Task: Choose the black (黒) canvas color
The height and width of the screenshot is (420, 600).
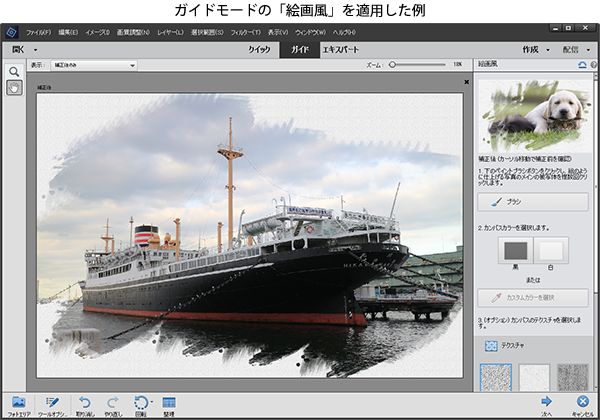Action: (x=515, y=251)
